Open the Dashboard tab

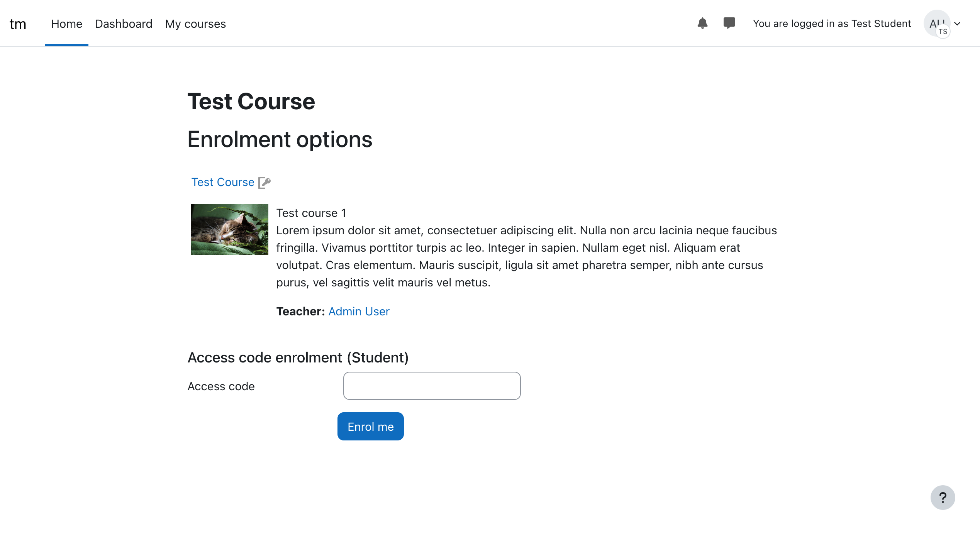[x=124, y=24]
